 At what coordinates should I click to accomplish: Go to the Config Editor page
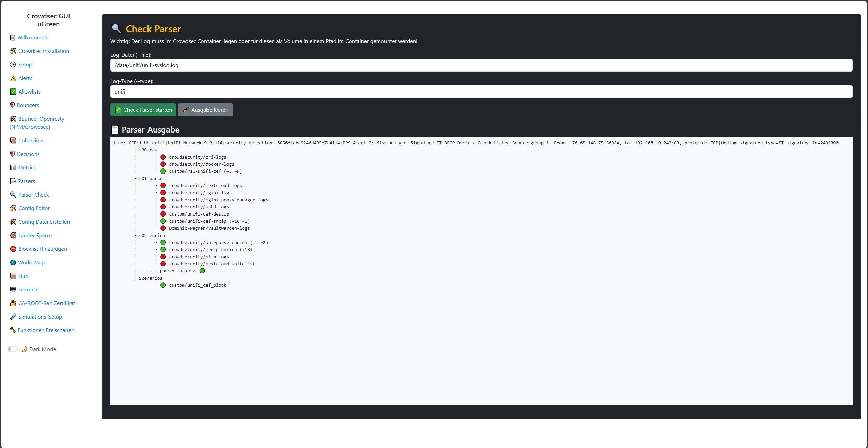tap(34, 208)
